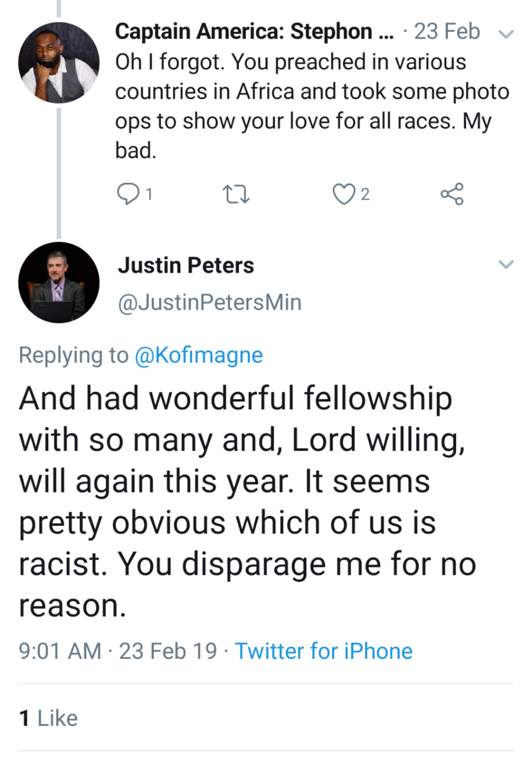
Task: Click the Twitter for iPhone link
Action: click(324, 651)
